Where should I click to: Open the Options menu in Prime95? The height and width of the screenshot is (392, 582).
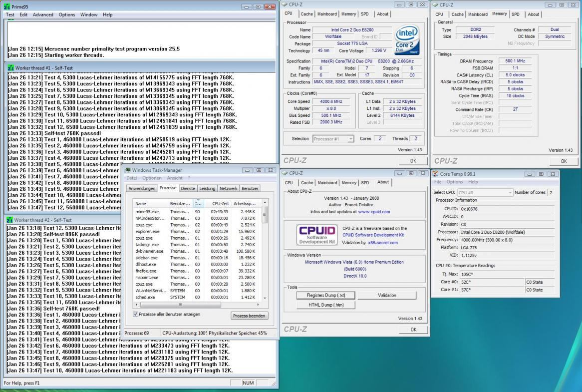(x=67, y=14)
